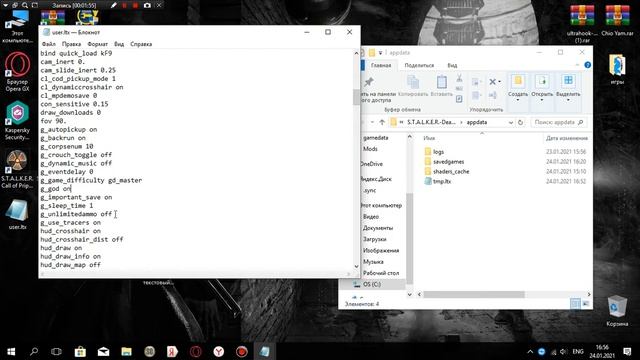Click the S.T.A.L.K.E.R.-Dea... breadcrumb in address bar
Screen dimensions: 640x360
click(x=431, y=122)
